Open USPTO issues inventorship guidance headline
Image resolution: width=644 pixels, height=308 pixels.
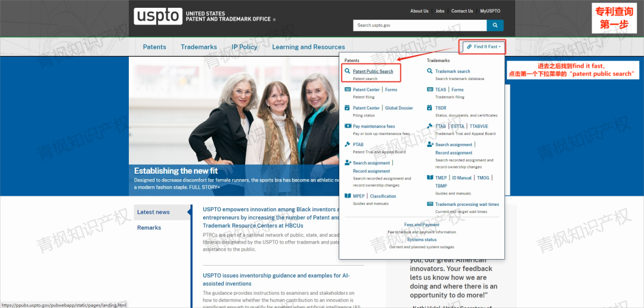pyautogui.click(x=277, y=279)
